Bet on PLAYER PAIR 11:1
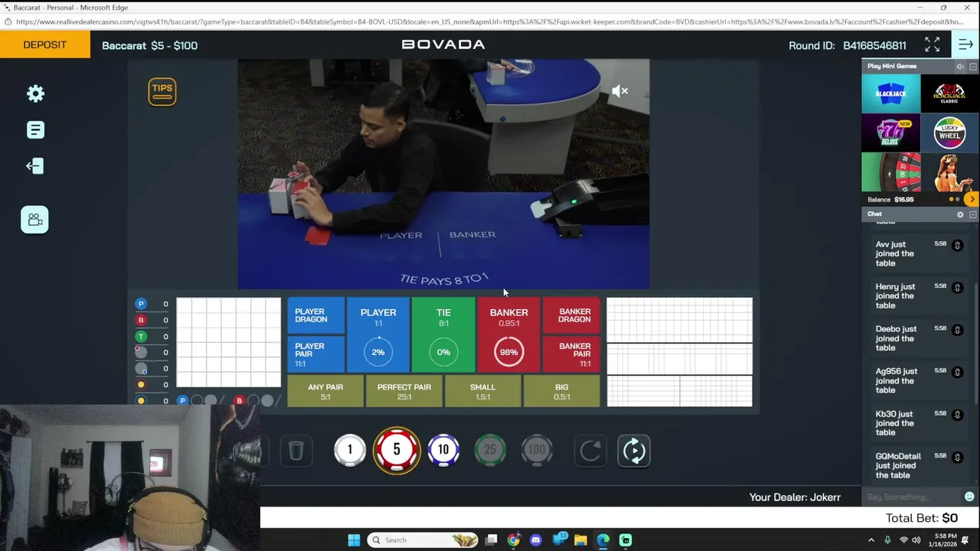The height and width of the screenshot is (551, 980). coord(316,354)
